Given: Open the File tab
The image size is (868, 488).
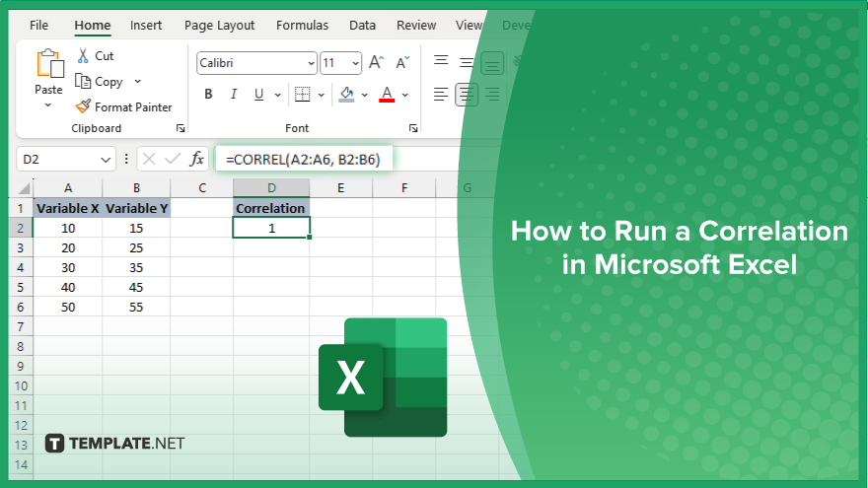Looking at the screenshot, I should tap(38, 26).
